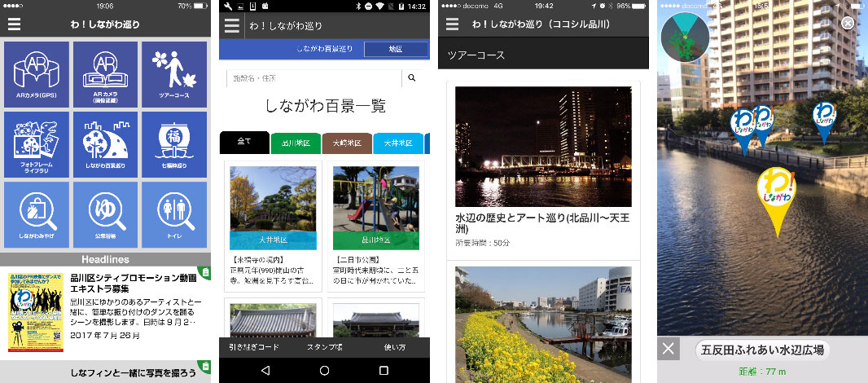Open the Seven Lucky Gods tour tile
This screenshot has height=383, width=868.
tap(173, 145)
